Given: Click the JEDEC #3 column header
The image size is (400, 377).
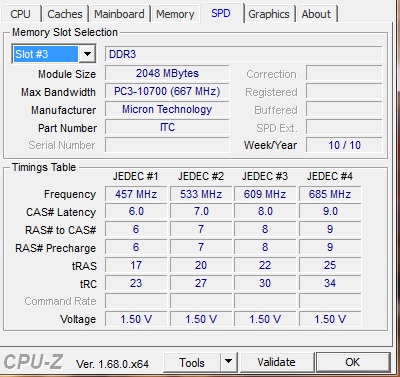Looking at the screenshot, I should [265, 176].
